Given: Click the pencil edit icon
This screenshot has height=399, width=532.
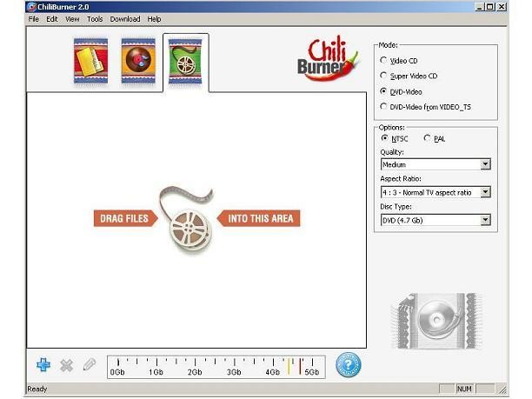Looking at the screenshot, I should 90,365.
